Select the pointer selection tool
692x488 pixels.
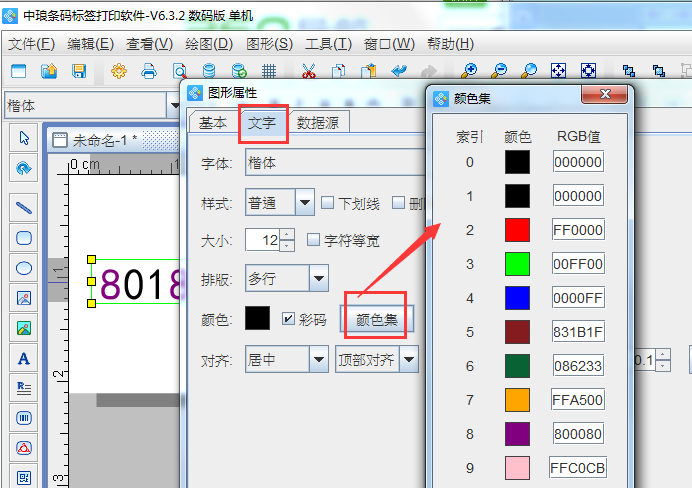(24, 138)
